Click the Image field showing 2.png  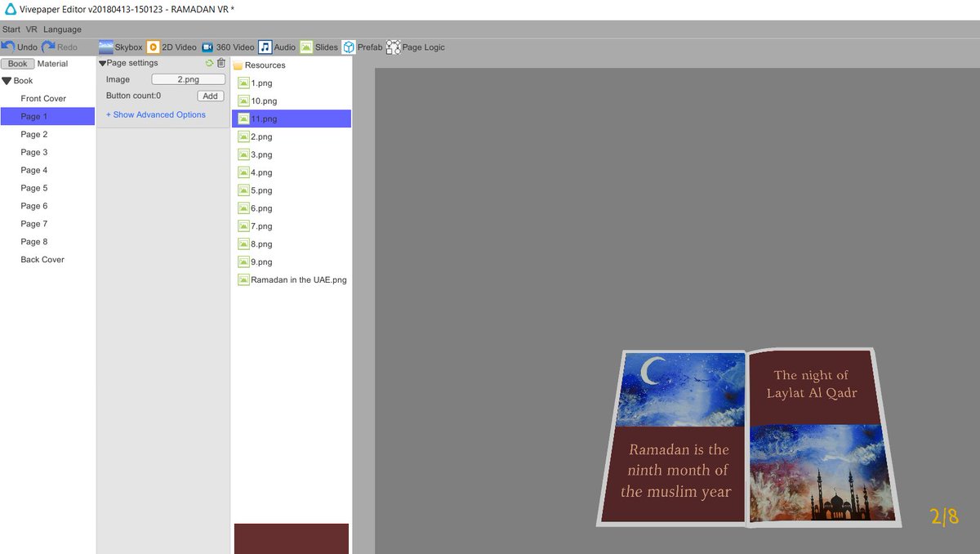188,79
